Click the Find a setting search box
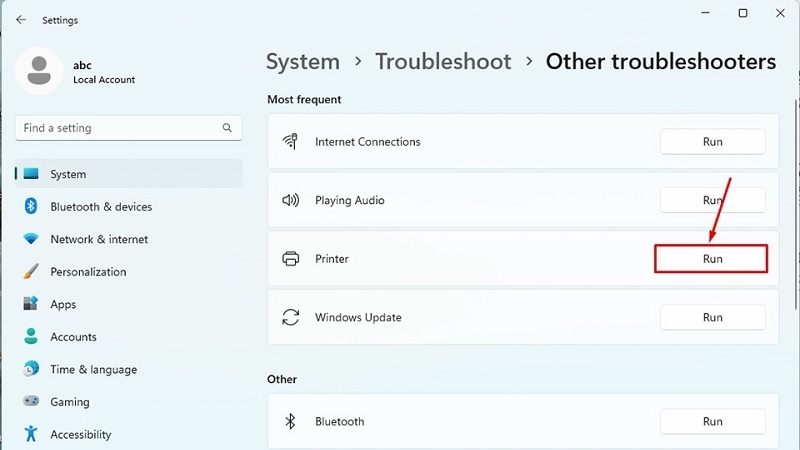 [129, 128]
